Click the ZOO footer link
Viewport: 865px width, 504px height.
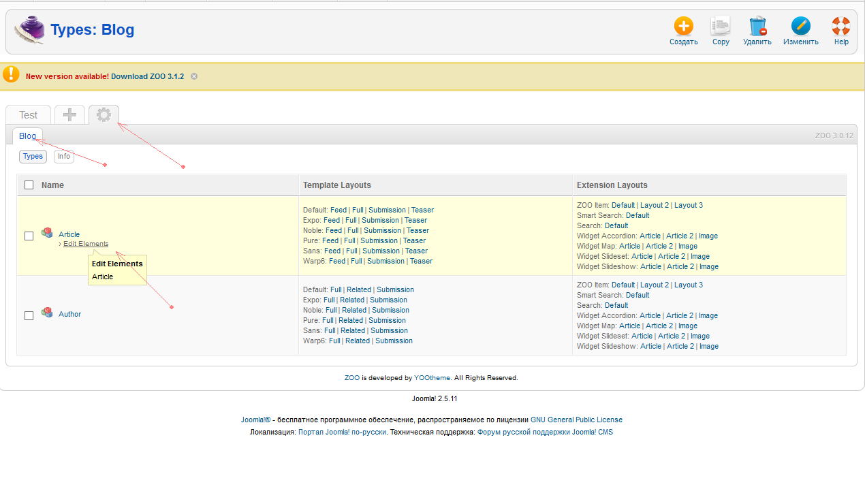coord(352,377)
